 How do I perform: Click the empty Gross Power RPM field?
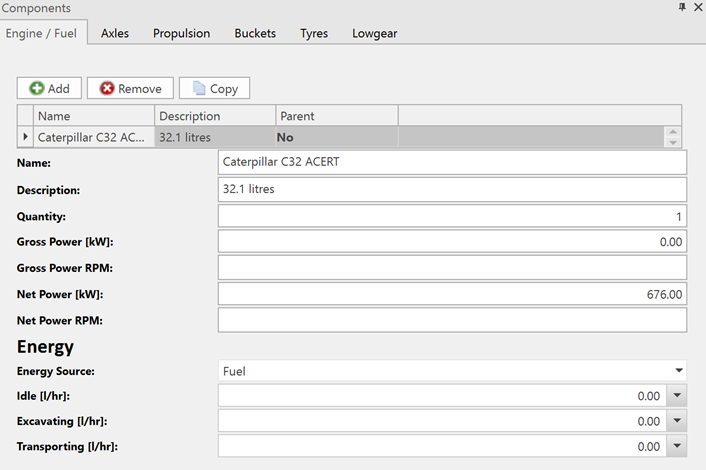pyautogui.click(x=453, y=267)
